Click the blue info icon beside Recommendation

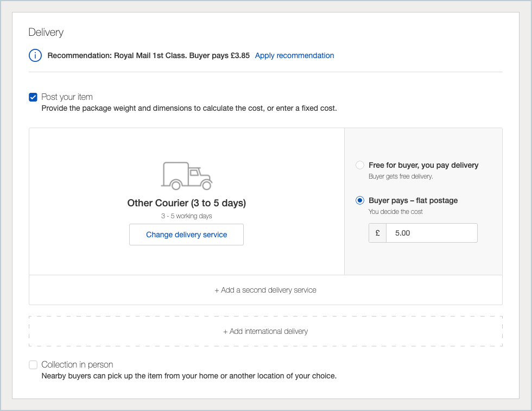click(35, 55)
